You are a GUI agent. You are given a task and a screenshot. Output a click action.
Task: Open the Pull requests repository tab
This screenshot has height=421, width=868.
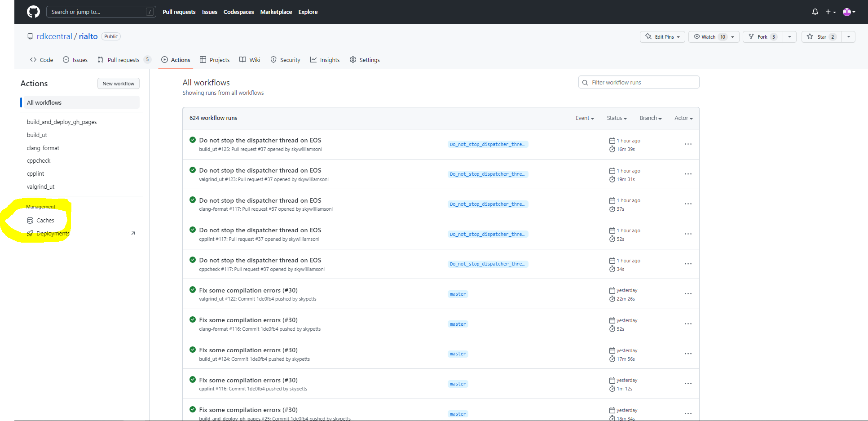tap(123, 60)
